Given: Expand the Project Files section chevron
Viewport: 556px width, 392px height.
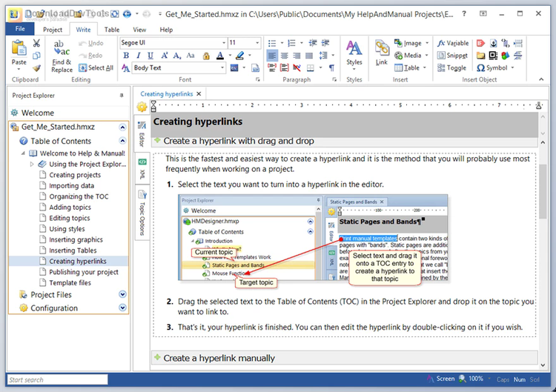Looking at the screenshot, I should pyautogui.click(x=122, y=294).
